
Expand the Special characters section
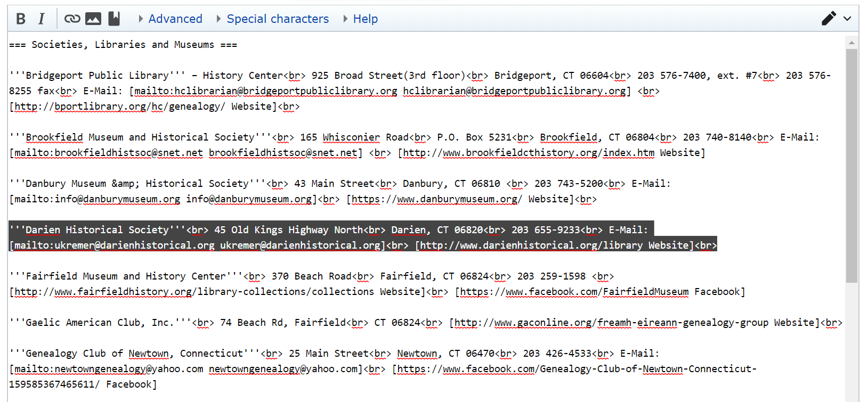tap(273, 19)
